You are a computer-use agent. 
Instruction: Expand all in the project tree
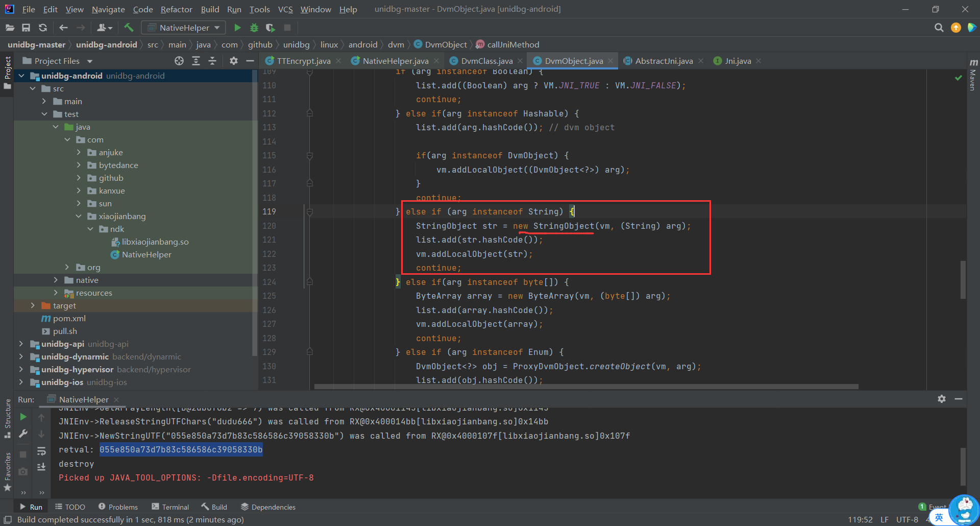[196, 61]
